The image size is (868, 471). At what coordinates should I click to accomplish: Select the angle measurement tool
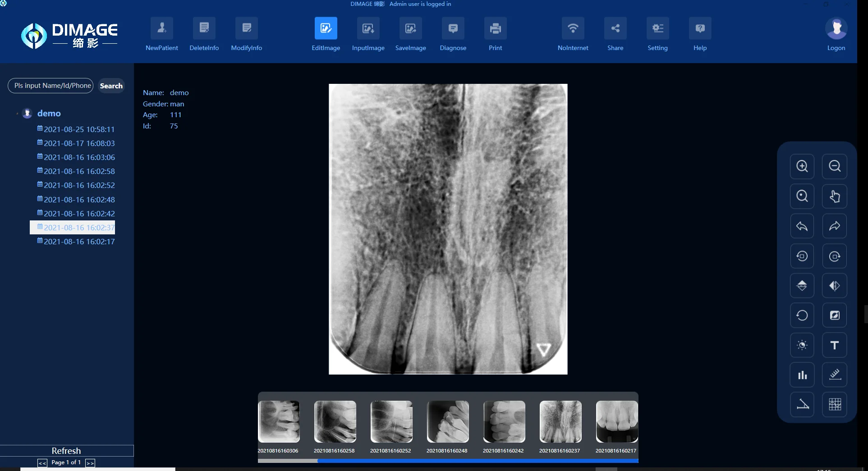click(802, 404)
